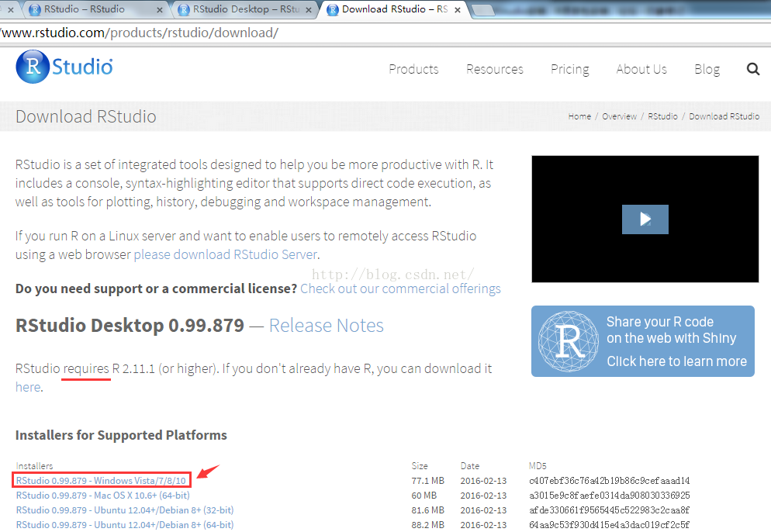This screenshot has height=532, width=771.
Task: Click the '60 MB' size cell
Action: point(424,495)
